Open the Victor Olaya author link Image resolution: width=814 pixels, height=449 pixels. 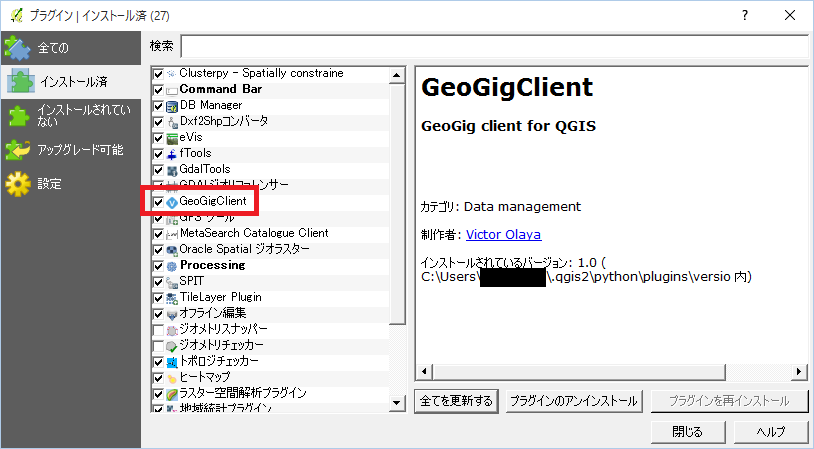tap(504, 235)
